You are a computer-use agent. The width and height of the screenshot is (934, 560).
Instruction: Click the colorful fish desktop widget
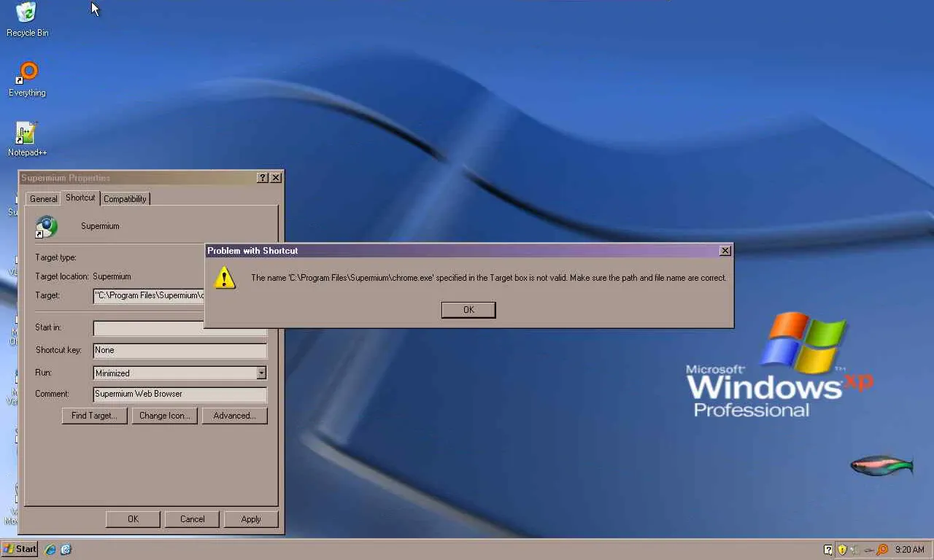pyautogui.click(x=882, y=465)
